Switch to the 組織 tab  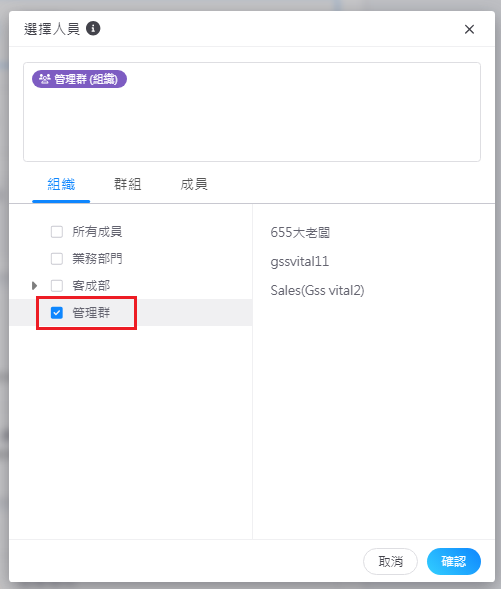pyautogui.click(x=61, y=184)
